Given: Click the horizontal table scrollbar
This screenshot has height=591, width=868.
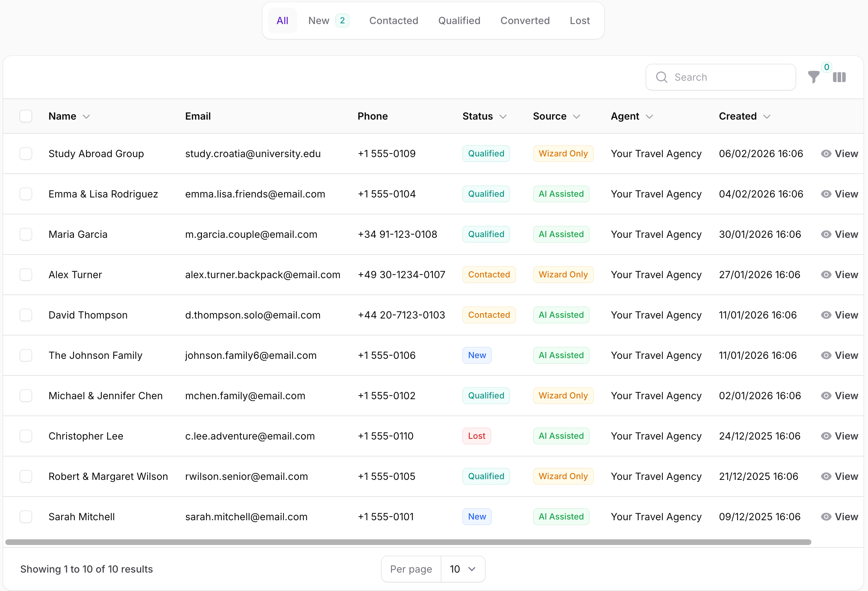Looking at the screenshot, I should (x=408, y=542).
